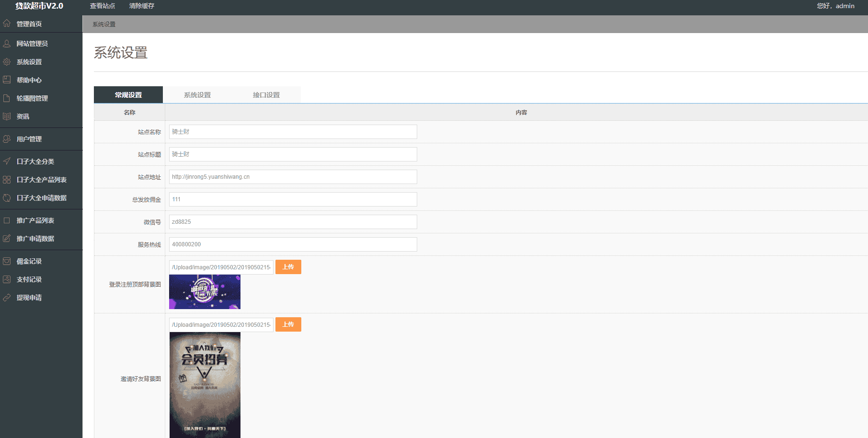Click the user icon beside 网站管理员
The image size is (868, 438).
click(7, 44)
